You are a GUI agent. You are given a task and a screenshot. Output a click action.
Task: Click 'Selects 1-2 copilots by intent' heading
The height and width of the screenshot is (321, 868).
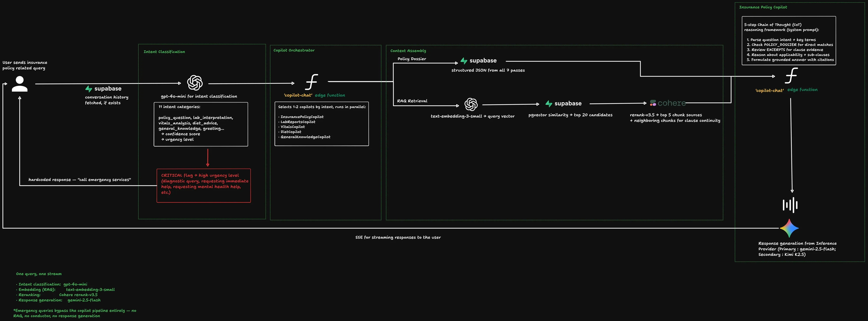[x=322, y=107]
